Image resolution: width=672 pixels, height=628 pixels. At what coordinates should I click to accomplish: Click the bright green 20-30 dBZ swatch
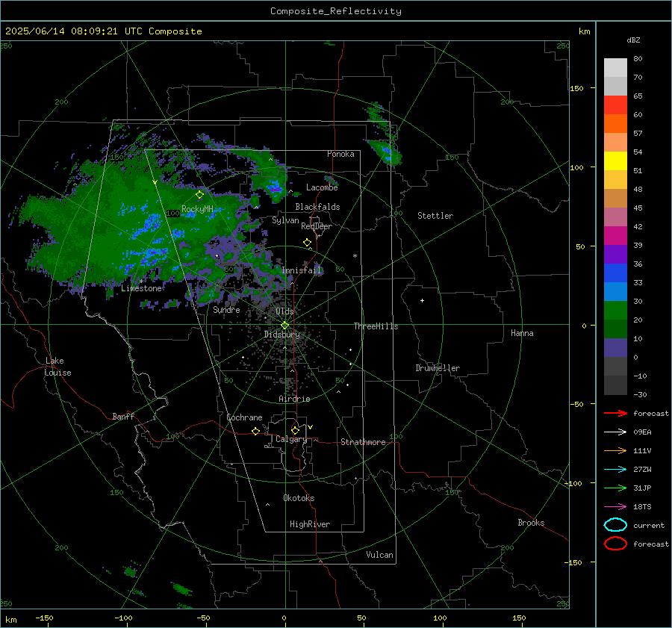click(x=615, y=311)
